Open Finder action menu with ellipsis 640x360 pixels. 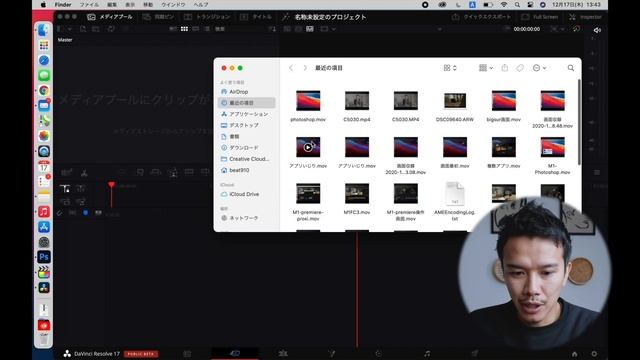point(539,68)
